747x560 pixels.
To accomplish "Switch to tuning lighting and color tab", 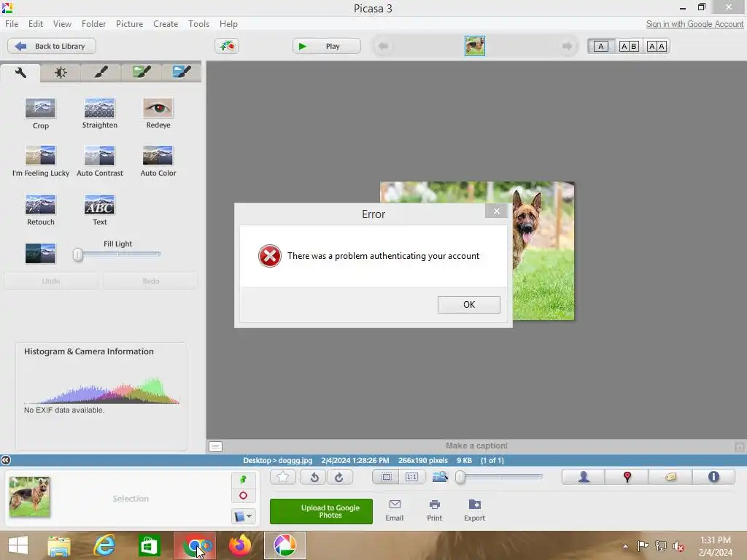I will (x=61, y=72).
